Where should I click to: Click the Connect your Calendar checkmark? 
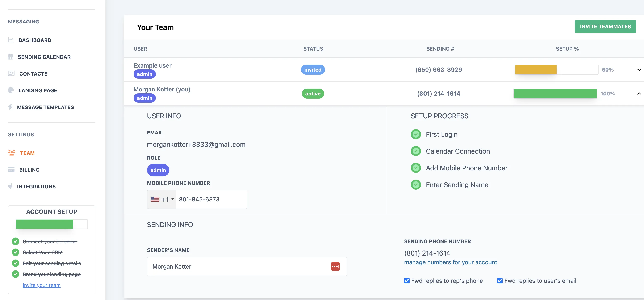coord(16,241)
